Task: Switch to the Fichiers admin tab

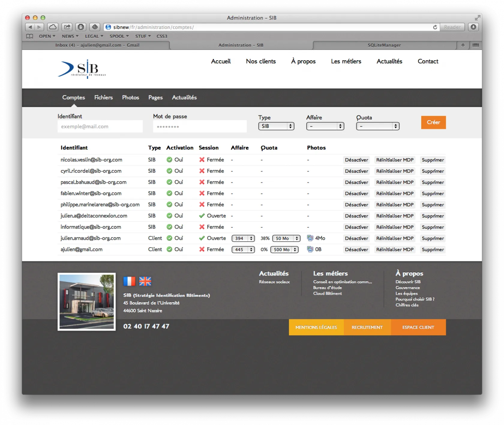Action: pyautogui.click(x=103, y=97)
